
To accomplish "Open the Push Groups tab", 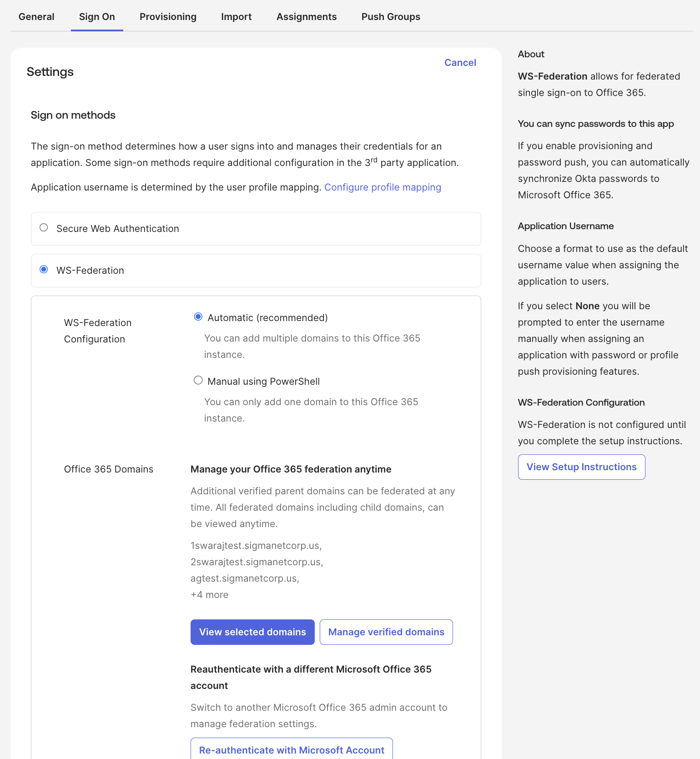I will (391, 17).
